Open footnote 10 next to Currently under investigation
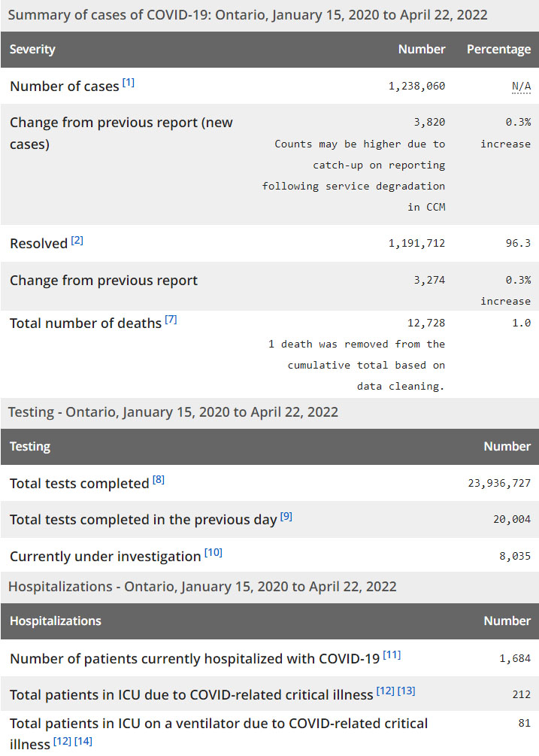Screen dimensions: 539x756 pos(213,554)
